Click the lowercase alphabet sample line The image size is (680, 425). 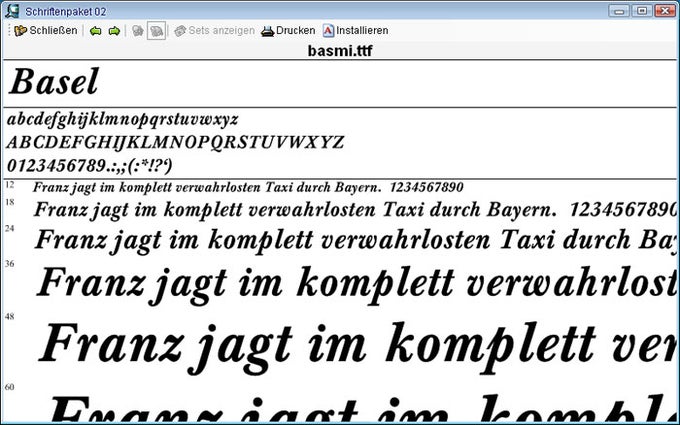tap(123, 119)
